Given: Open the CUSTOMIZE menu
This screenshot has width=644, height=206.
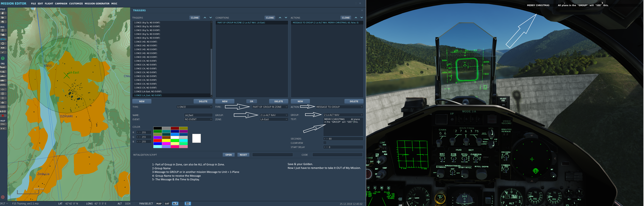Looking at the screenshot, I should coord(76,3).
